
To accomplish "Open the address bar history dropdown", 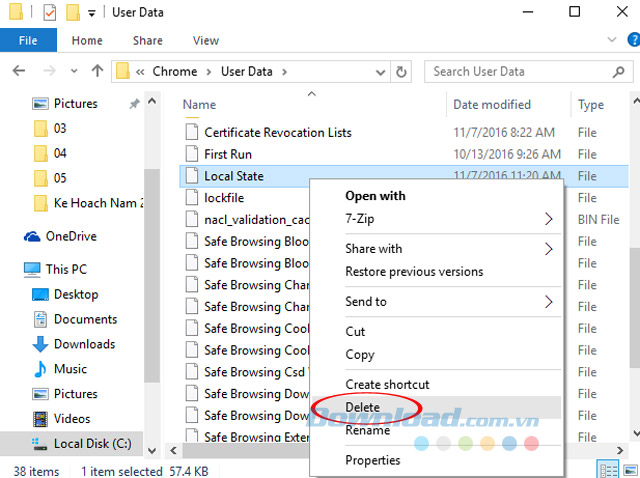I will pyautogui.click(x=379, y=72).
